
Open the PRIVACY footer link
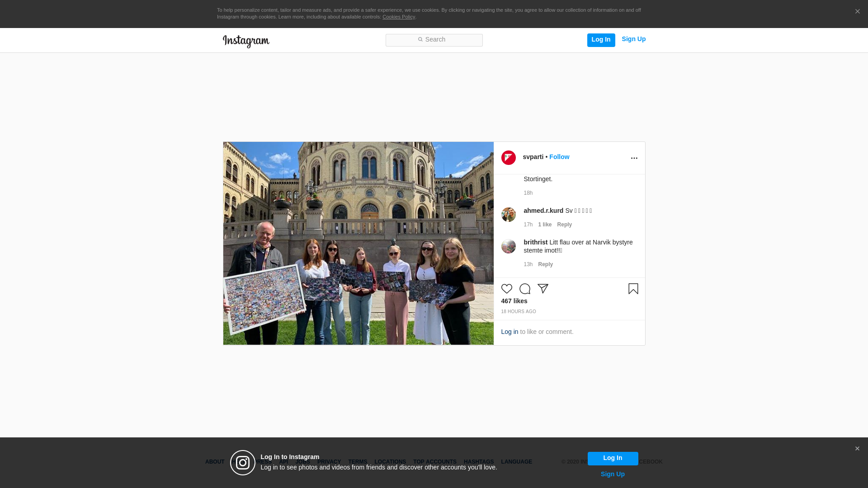point(329,462)
